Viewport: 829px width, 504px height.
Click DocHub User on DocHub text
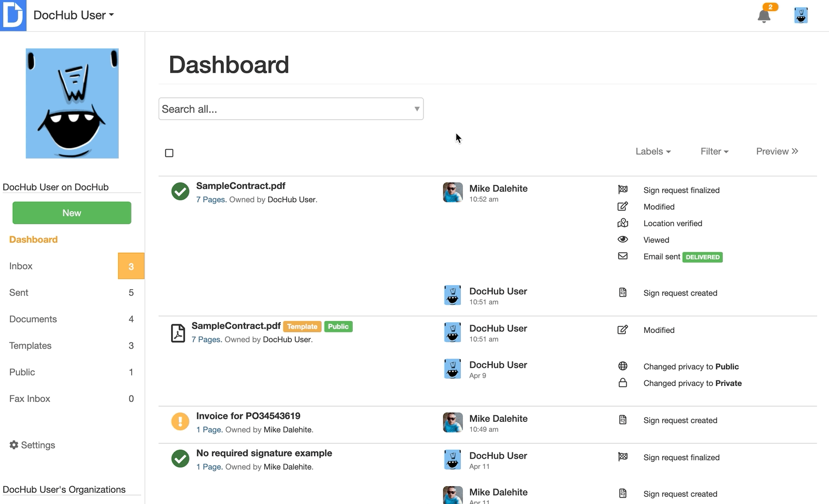click(56, 187)
